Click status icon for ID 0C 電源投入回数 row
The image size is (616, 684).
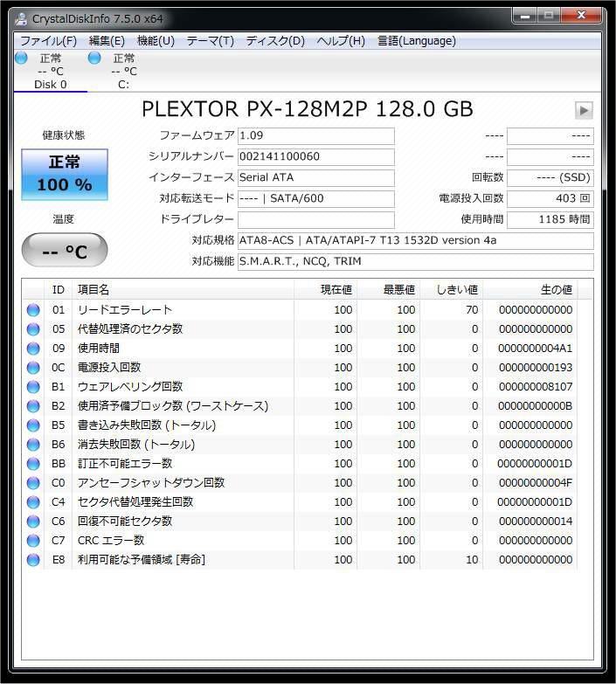pyautogui.click(x=33, y=368)
